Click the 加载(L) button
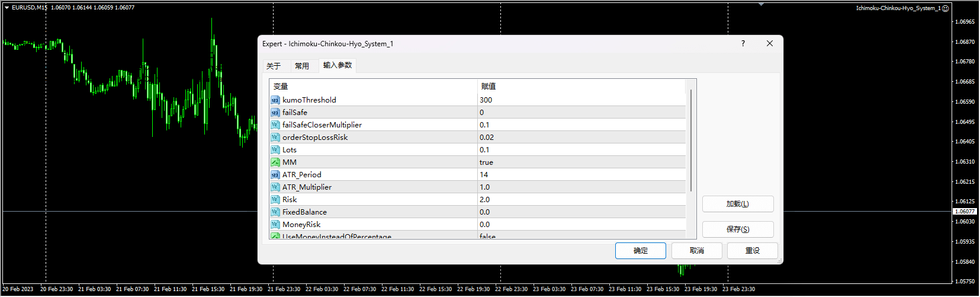 coord(738,204)
